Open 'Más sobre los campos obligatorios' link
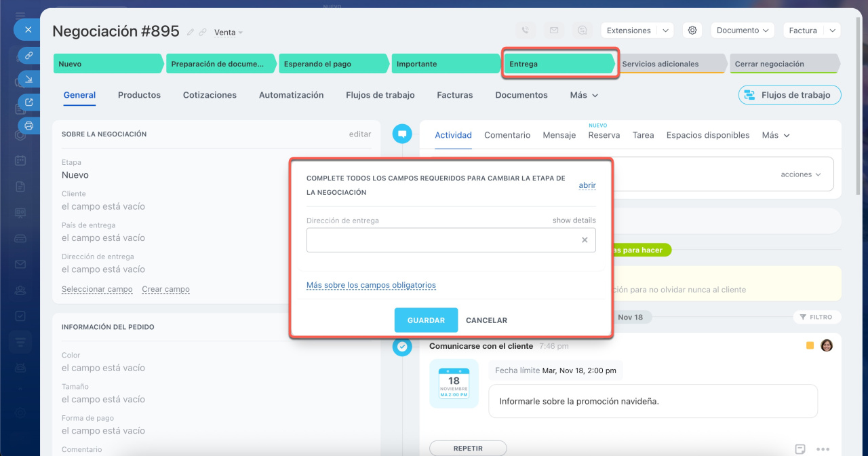 [x=371, y=285]
